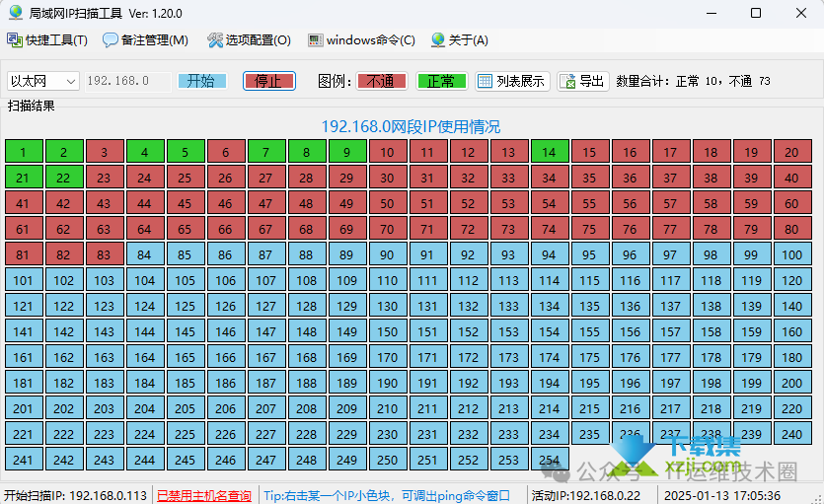Click the red 已禁用主机名查询 status text
The width and height of the screenshot is (824, 504).
[204, 495]
